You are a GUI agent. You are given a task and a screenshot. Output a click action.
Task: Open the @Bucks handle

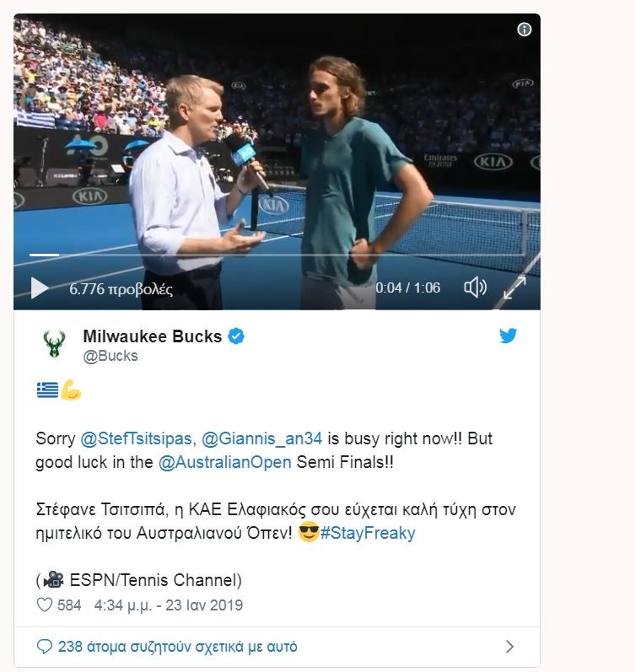point(110,356)
